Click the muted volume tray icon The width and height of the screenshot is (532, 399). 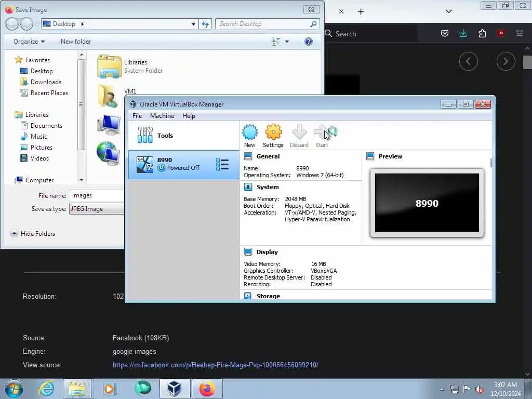tap(480, 390)
